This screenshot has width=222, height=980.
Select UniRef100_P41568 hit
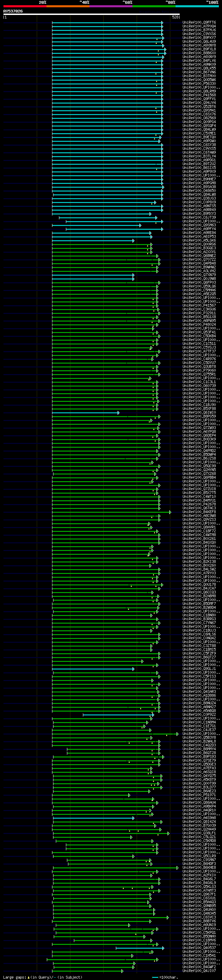pos(199,95)
